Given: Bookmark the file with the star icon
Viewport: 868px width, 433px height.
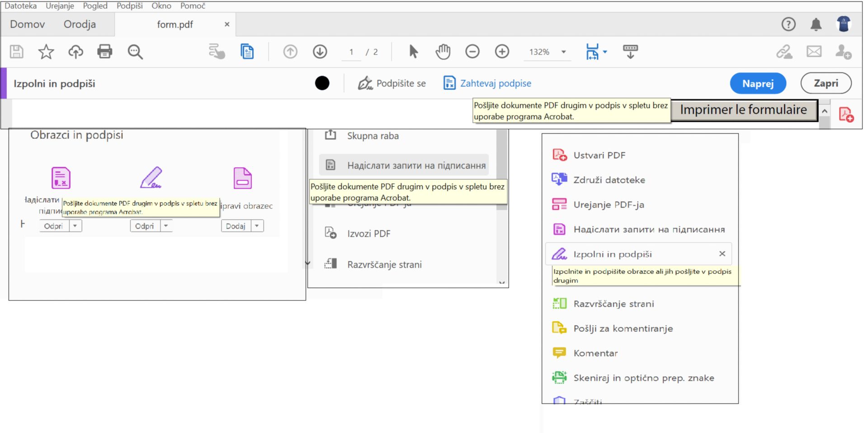Looking at the screenshot, I should click(46, 52).
